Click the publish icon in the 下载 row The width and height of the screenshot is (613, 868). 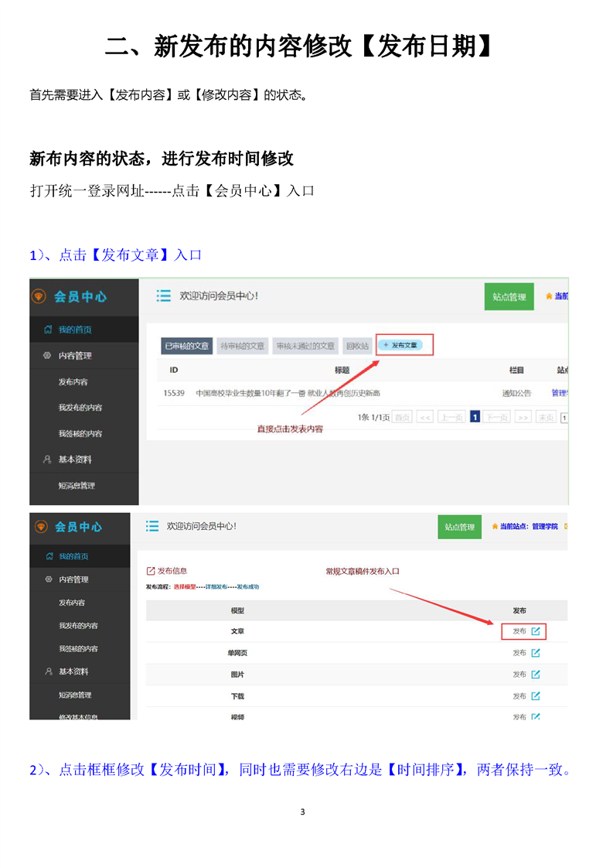click(536, 696)
